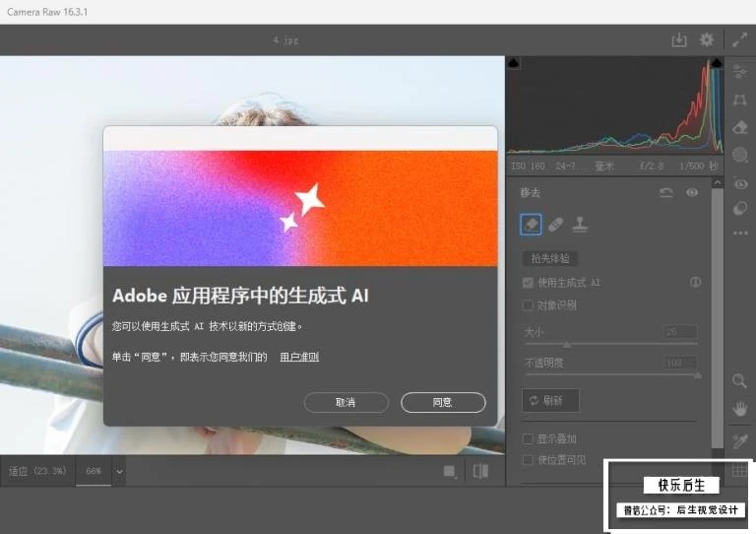
Task: Enable the 对象识别 checkbox
Action: pos(528,304)
